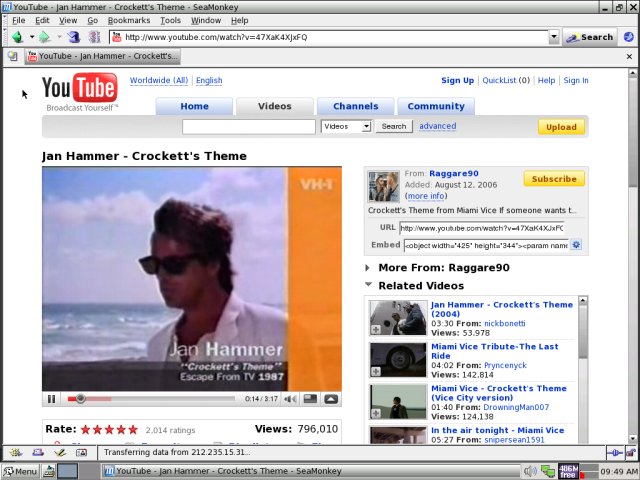Open the File menu
The image size is (640, 480).
click(18, 20)
